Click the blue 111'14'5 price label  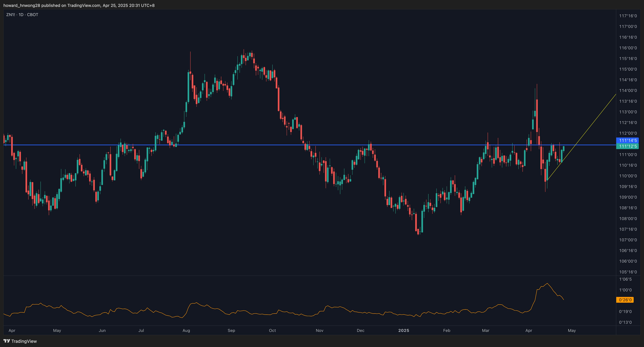628,140
